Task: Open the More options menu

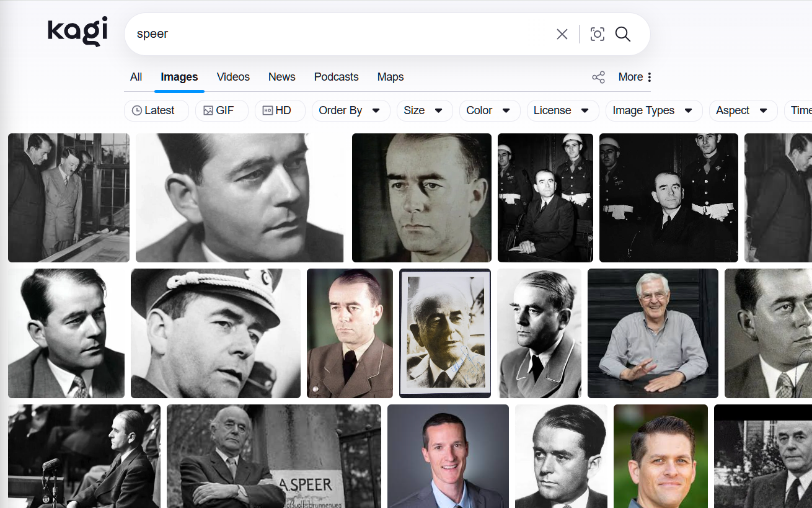Action: [635, 77]
